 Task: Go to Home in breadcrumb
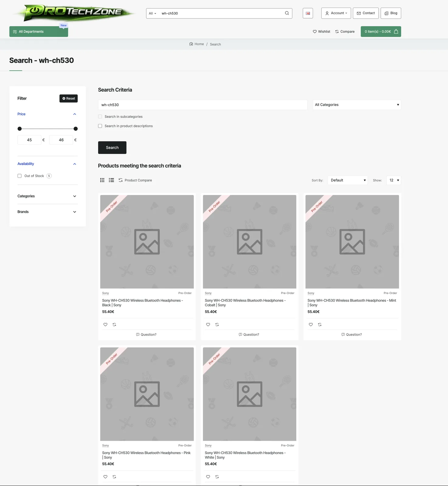click(x=199, y=44)
